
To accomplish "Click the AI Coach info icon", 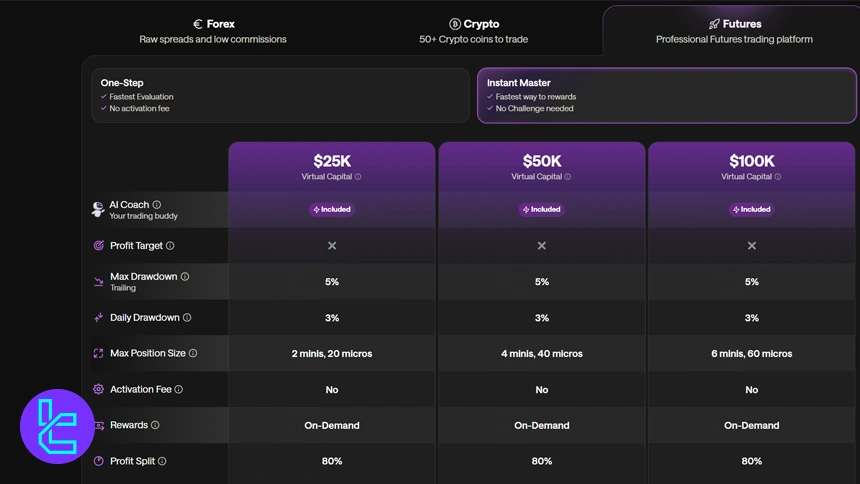I will (157, 205).
